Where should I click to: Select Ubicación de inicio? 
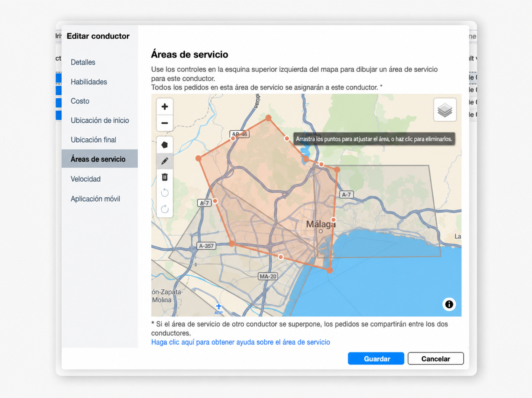(100, 120)
